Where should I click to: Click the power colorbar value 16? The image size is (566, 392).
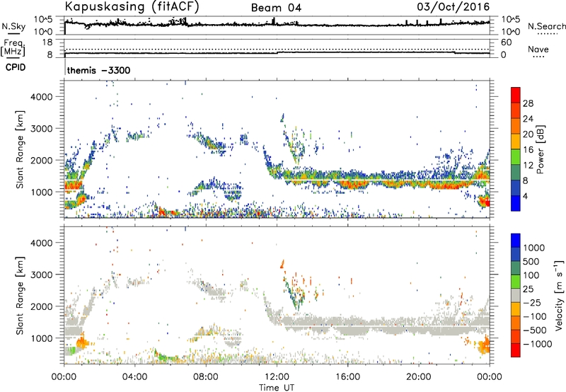(x=528, y=150)
